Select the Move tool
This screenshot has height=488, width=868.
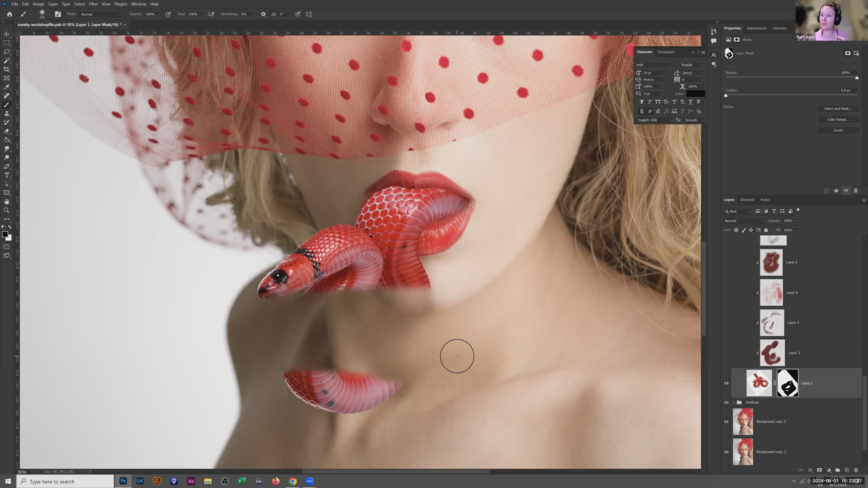[x=6, y=34]
